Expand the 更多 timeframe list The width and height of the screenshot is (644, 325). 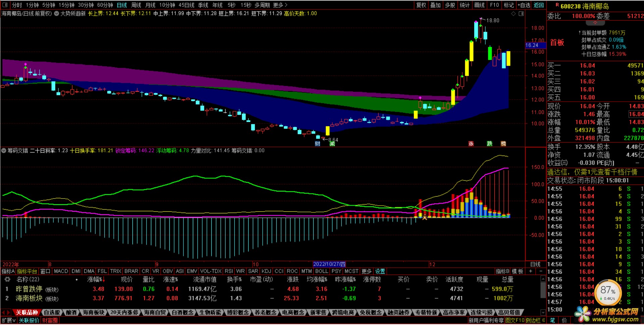(280, 5)
